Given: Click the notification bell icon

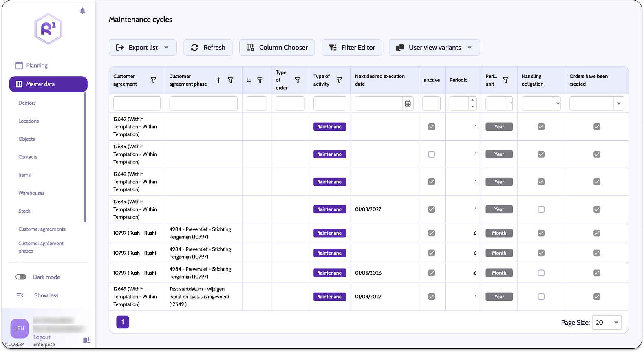Looking at the screenshot, I should coord(83,11).
